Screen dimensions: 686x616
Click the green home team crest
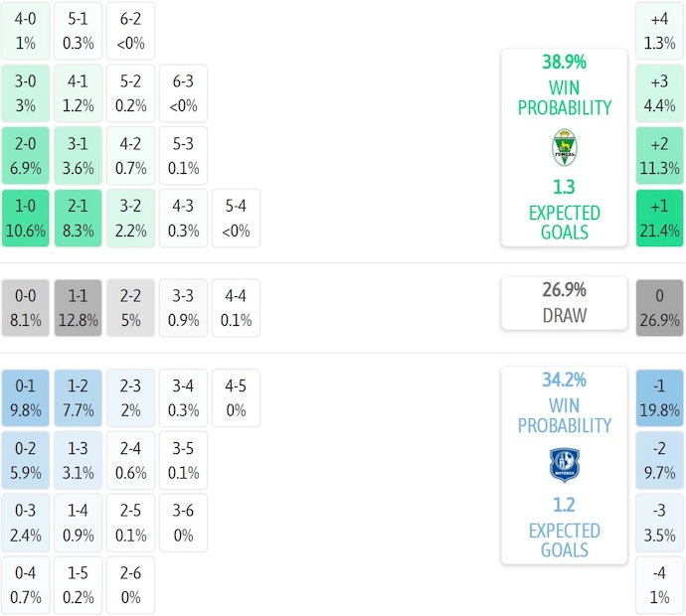[564, 148]
